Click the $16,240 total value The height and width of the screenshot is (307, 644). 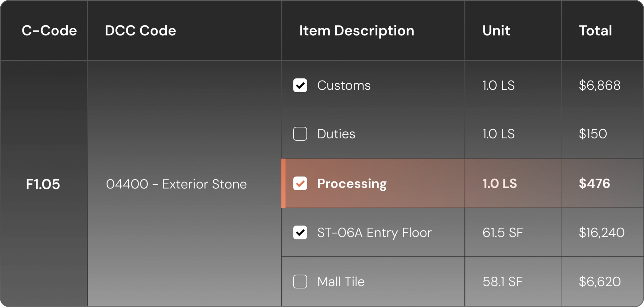602,232
